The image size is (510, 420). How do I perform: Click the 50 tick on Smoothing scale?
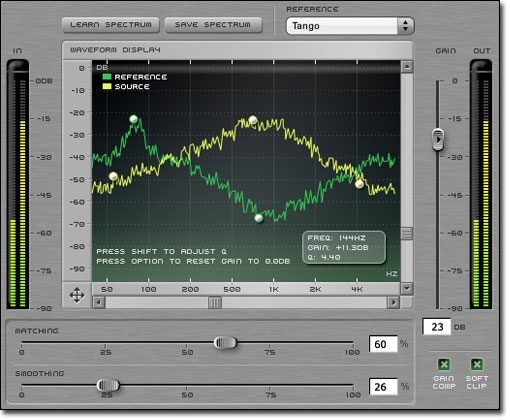(187, 395)
